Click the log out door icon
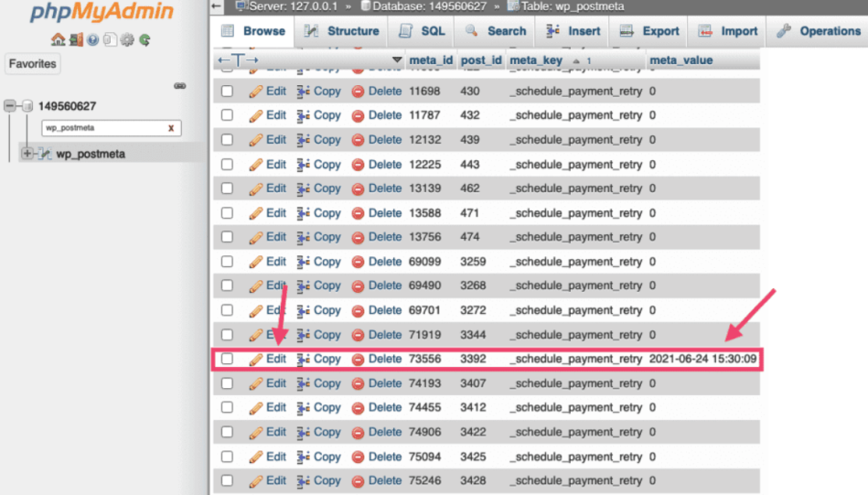Viewport: 868px width, 495px height. point(76,39)
